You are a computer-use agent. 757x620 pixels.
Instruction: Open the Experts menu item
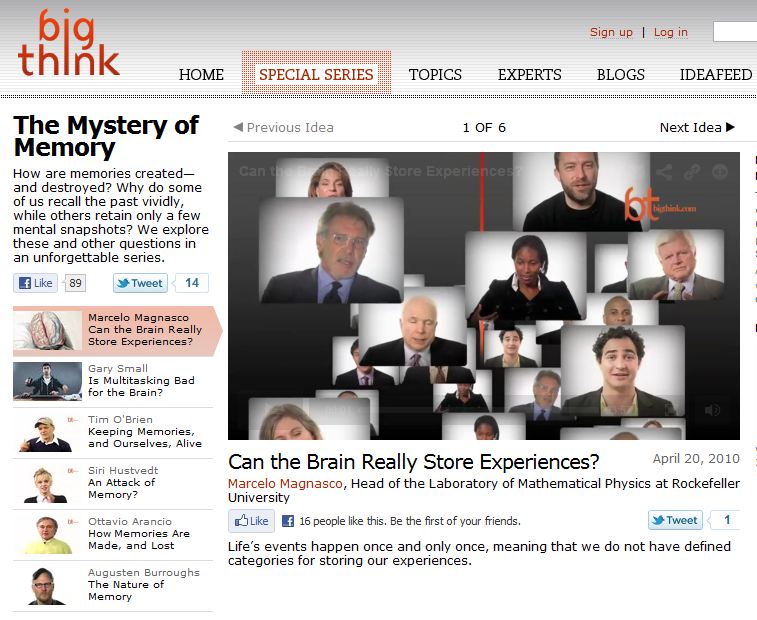click(x=530, y=74)
